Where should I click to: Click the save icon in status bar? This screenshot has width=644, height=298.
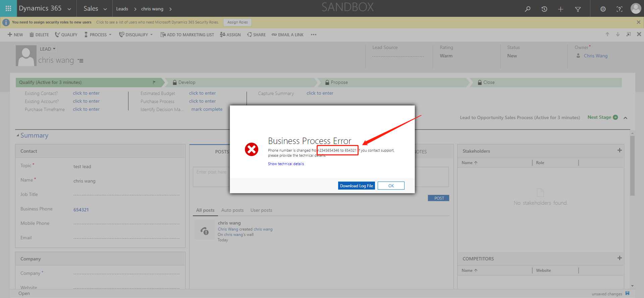point(627,294)
